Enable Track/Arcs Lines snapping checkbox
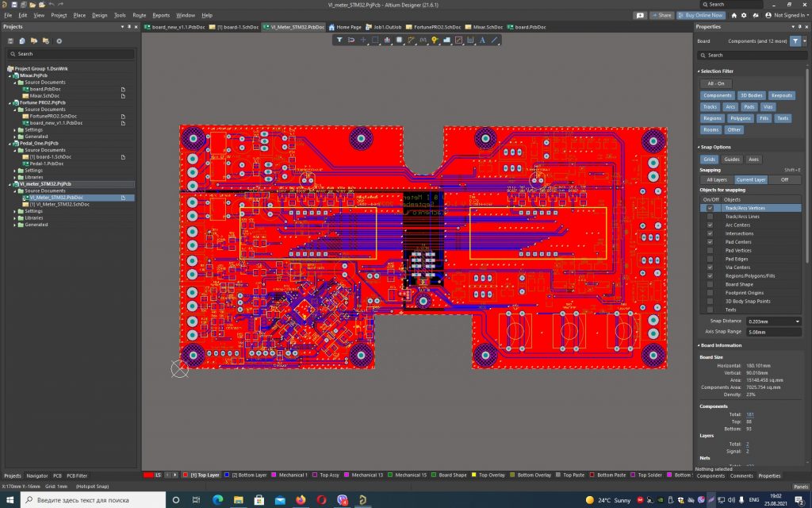The width and height of the screenshot is (812, 508). tap(710, 217)
